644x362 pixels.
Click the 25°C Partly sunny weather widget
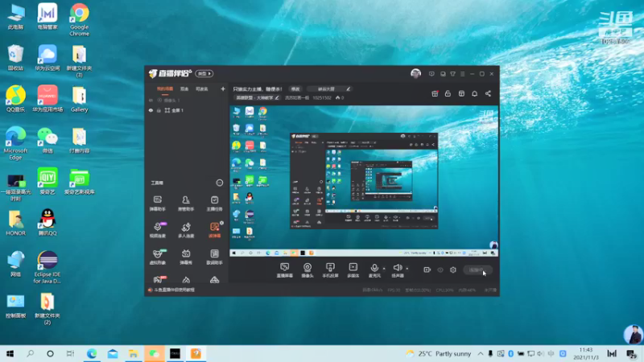(438, 353)
